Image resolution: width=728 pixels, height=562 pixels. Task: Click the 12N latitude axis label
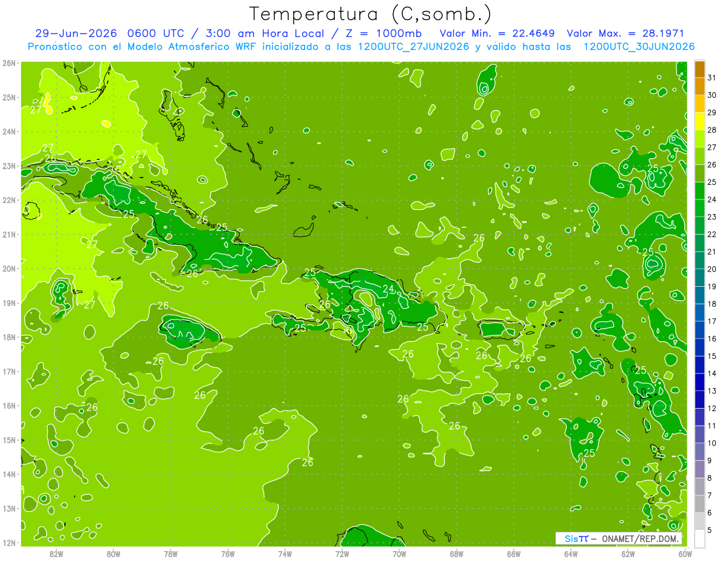point(9,543)
